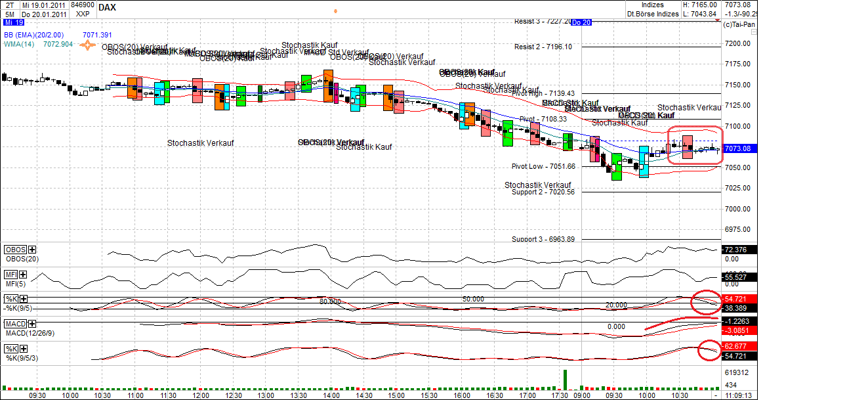Click the MACD(12/26/9) parameter label
Viewport: 868px width, 400px height.
[x=29, y=333]
